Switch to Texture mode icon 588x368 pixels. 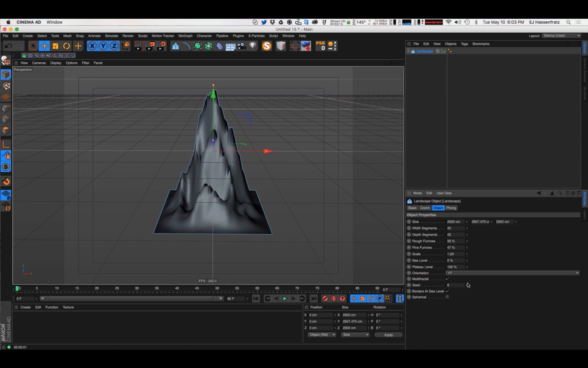(x=6, y=86)
